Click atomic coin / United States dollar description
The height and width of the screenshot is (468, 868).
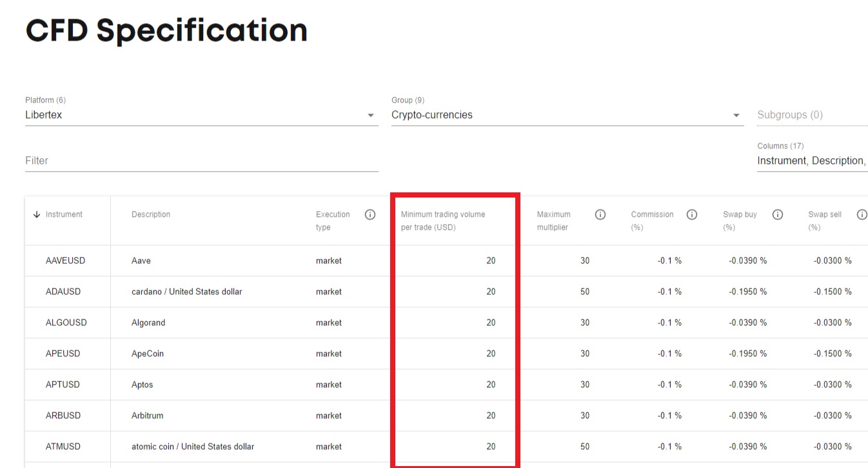[x=193, y=447]
